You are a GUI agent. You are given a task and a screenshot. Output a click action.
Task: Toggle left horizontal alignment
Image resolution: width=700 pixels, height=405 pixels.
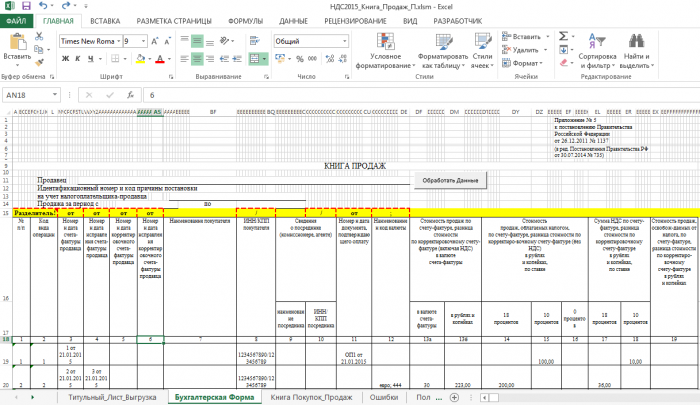coord(184,58)
